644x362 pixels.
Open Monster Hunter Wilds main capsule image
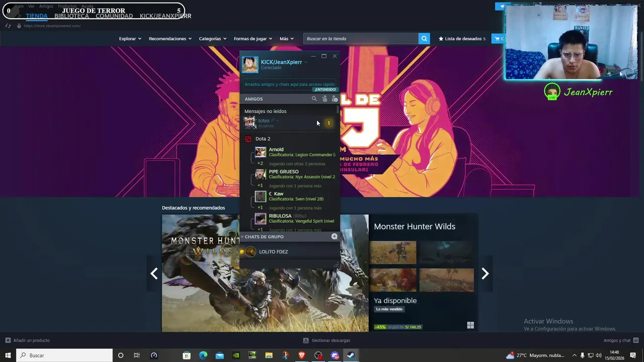(x=265, y=273)
